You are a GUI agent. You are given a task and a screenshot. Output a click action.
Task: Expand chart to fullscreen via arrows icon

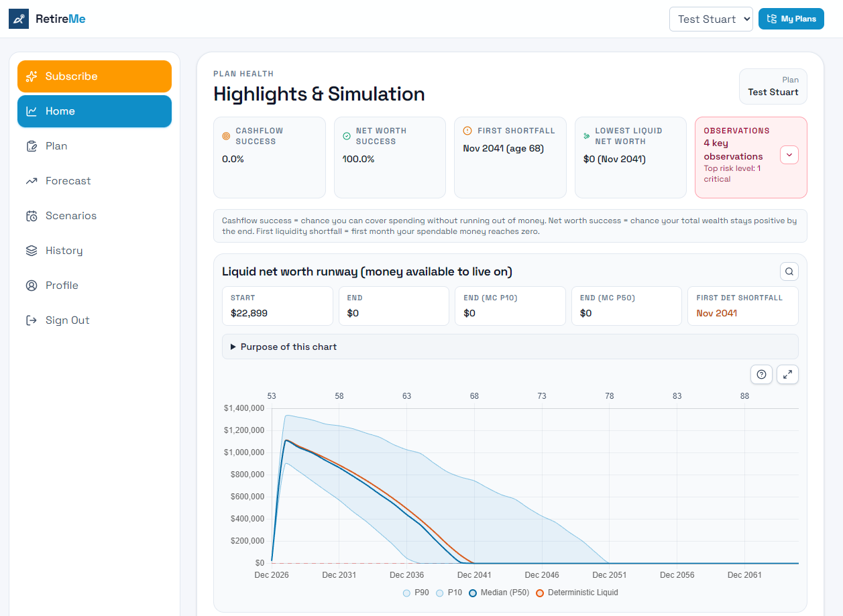click(787, 374)
